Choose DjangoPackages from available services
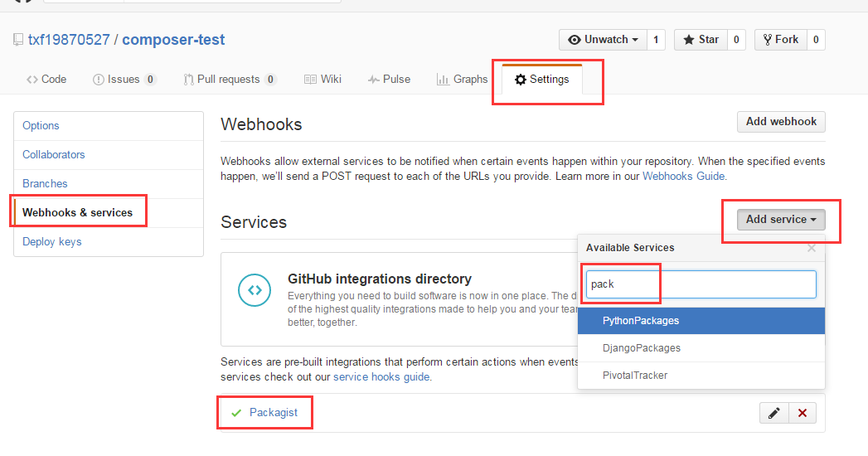The width and height of the screenshot is (868, 456). 701,348
